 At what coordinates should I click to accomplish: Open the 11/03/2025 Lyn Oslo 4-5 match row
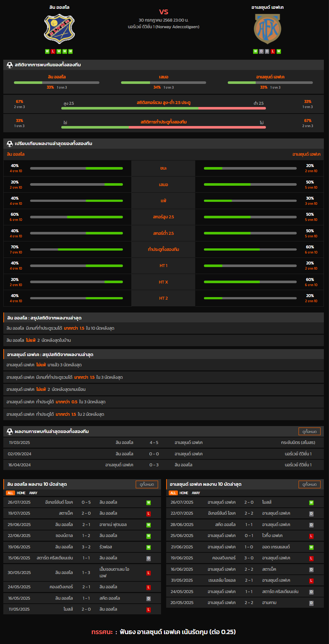[164, 443]
